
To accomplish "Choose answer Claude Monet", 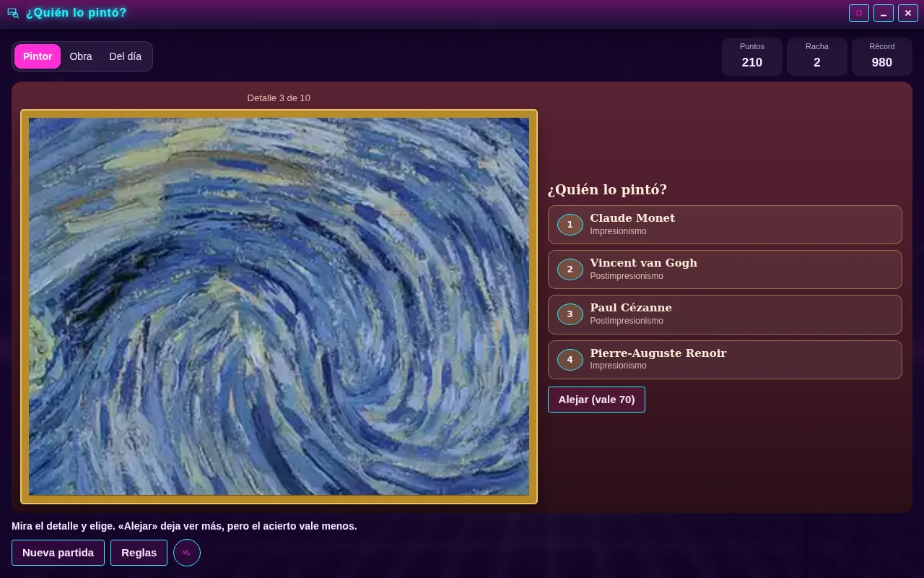I will 725,225.
